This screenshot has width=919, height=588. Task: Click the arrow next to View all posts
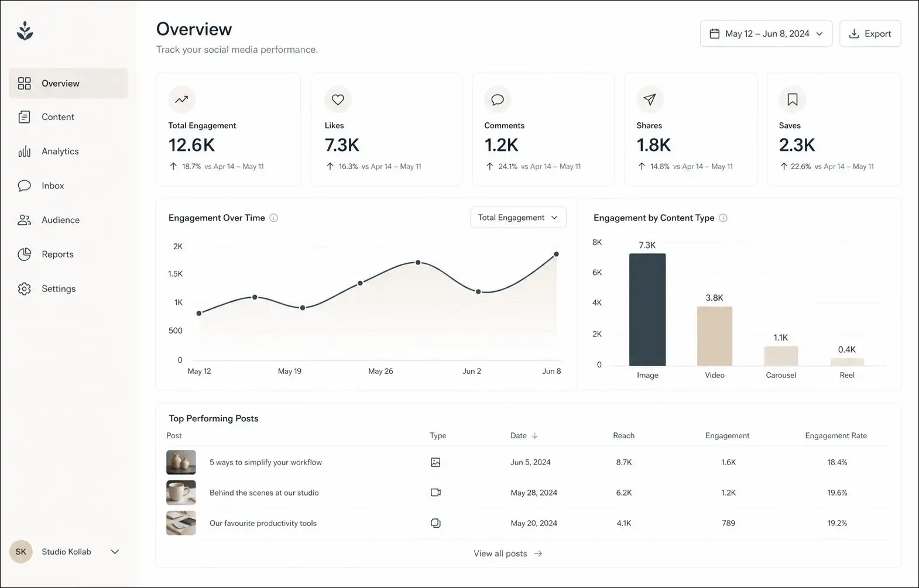point(538,553)
